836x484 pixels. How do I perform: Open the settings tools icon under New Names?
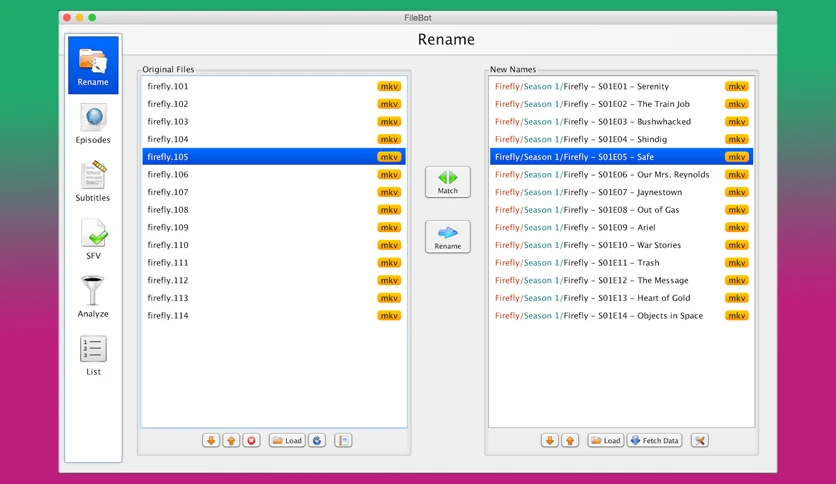(x=700, y=440)
